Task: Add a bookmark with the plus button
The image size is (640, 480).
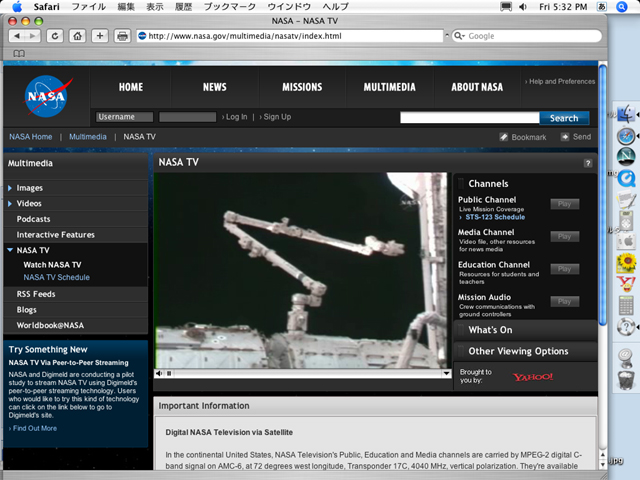Action: click(100, 36)
